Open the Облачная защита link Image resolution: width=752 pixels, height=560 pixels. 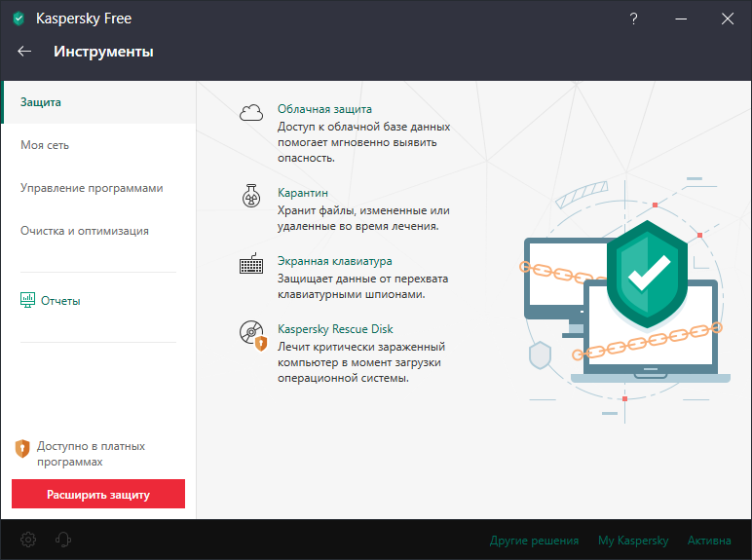(324, 109)
